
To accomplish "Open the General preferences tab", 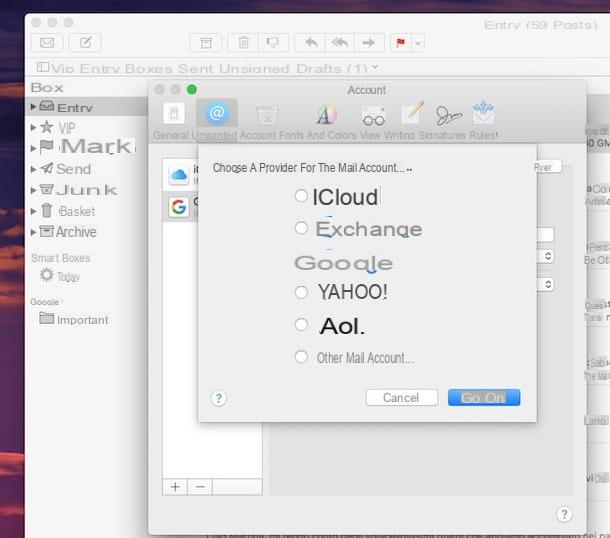I will click(x=173, y=114).
